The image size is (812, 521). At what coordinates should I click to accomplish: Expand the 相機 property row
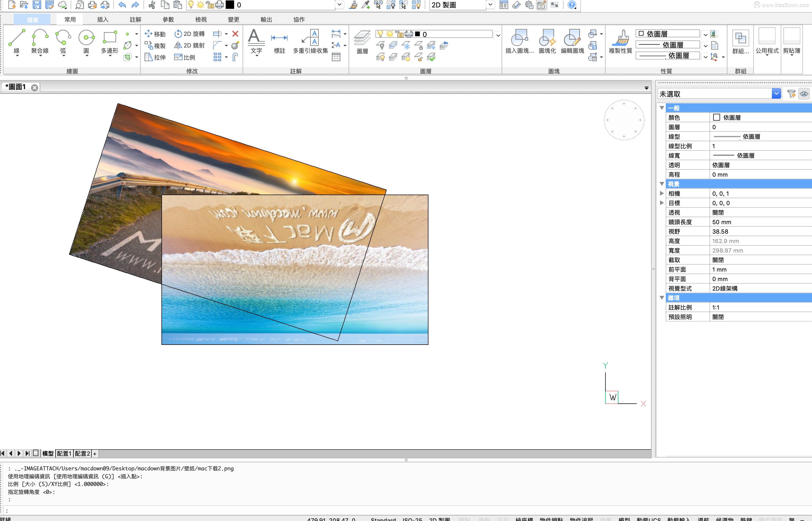pyautogui.click(x=662, y=193)
